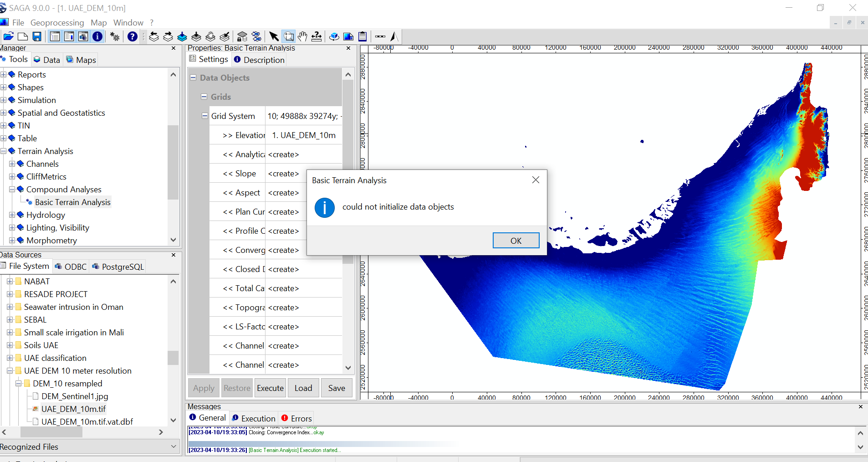
Task: Go to previous map extent icon
Action: click(x=154, y=36)
